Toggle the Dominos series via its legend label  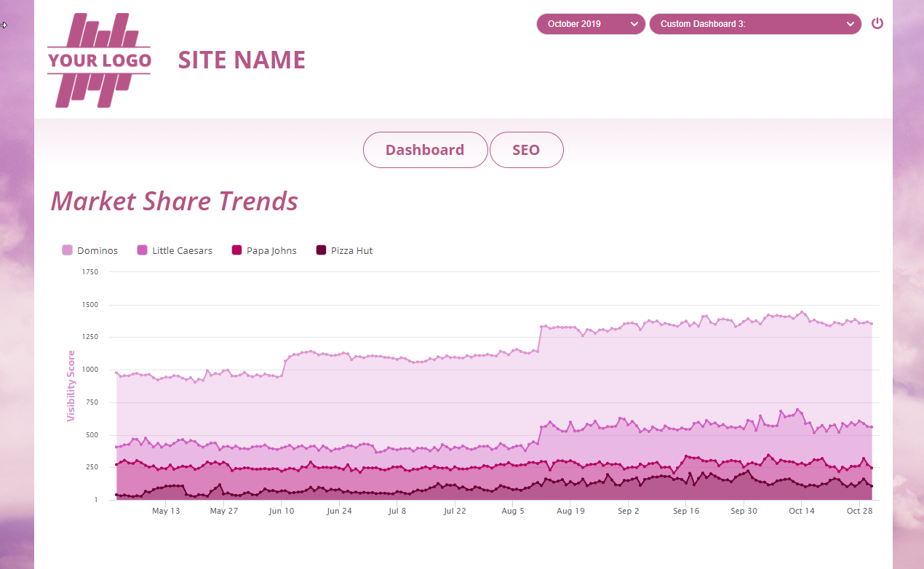(97, 250)
